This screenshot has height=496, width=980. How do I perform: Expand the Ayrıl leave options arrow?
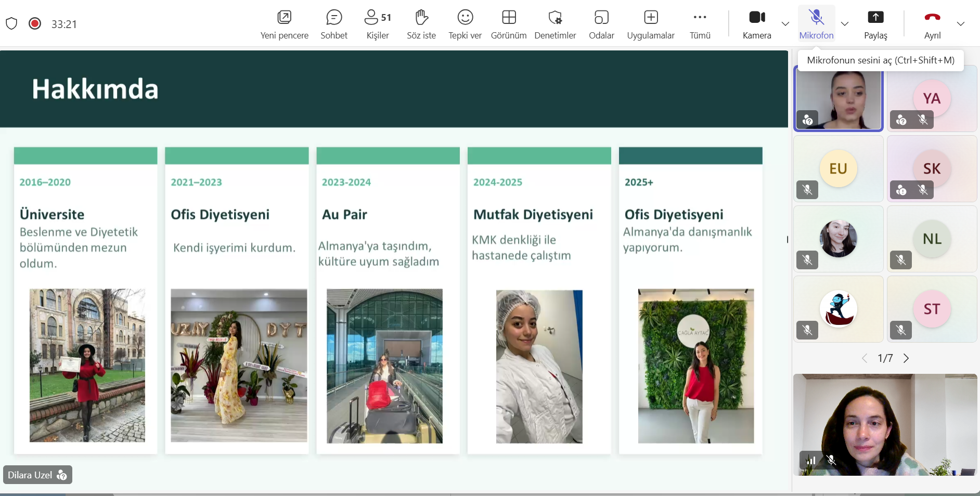coord(960,24)
